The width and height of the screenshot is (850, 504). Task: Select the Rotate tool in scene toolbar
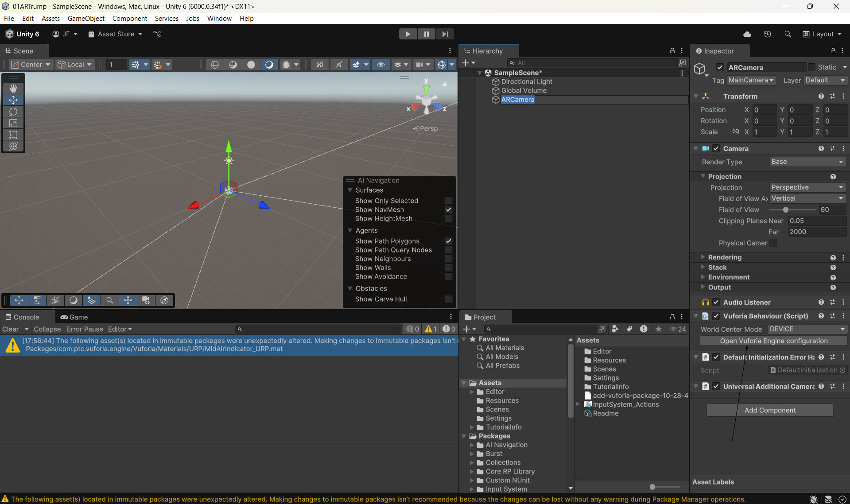[13, 112]
